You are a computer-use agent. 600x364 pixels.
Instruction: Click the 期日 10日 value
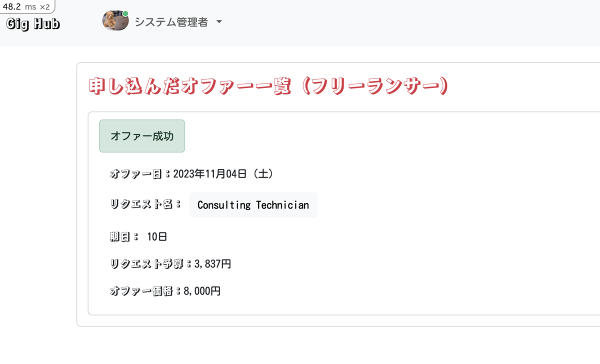(157, 236)
